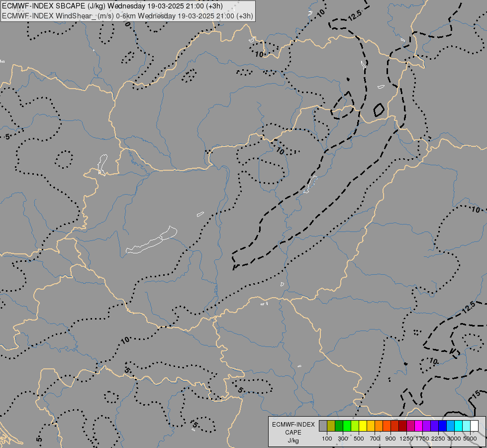Pick the cyan swatch right of 3000
This screenshot has height=448, width=487.
(x=459, y=426)
